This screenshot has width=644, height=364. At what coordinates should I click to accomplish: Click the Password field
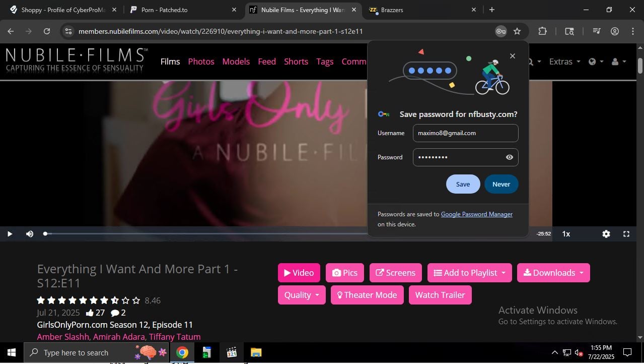465,157
